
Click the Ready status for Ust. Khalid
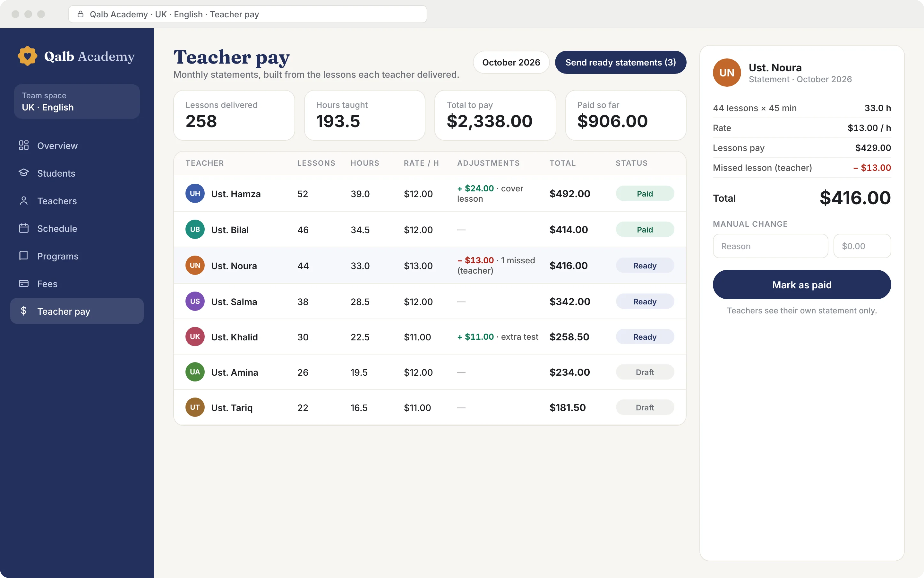pyautogui.click(x=645, y=337)
